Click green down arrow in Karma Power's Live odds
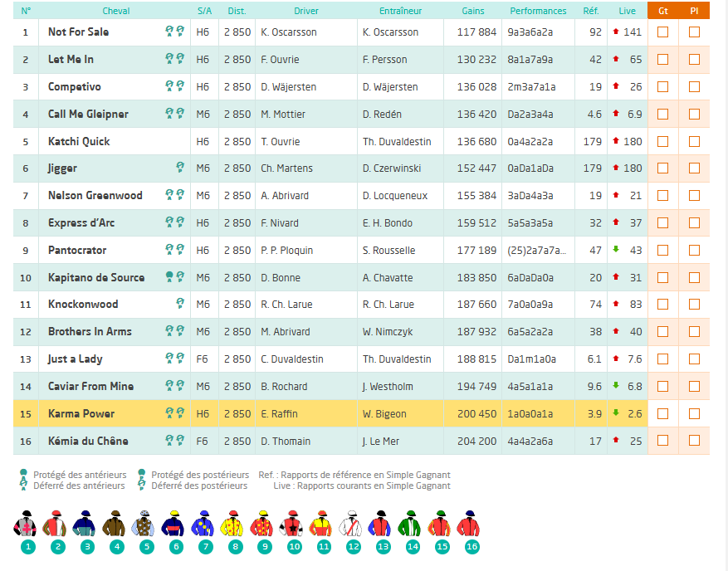 click(616, 413)
